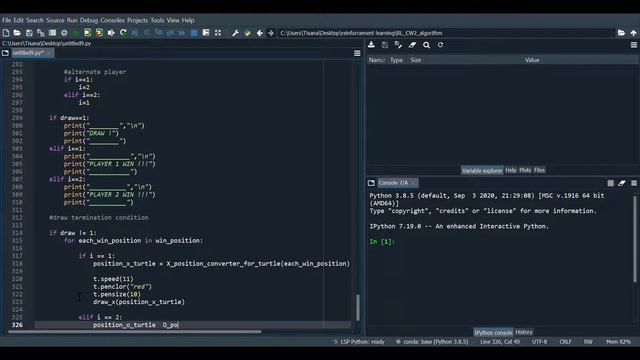Open the Projects menu
The height and width of the screenshot is (360, 640).
(137, 20)
